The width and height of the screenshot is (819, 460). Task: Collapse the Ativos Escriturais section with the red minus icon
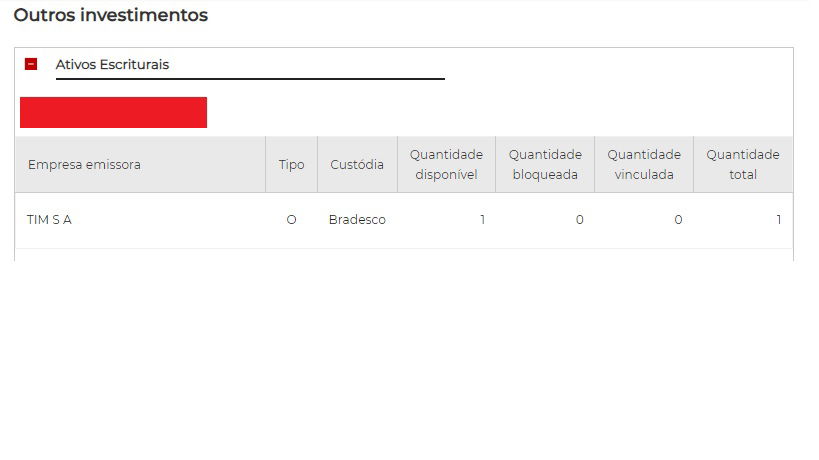coord(31,64)
